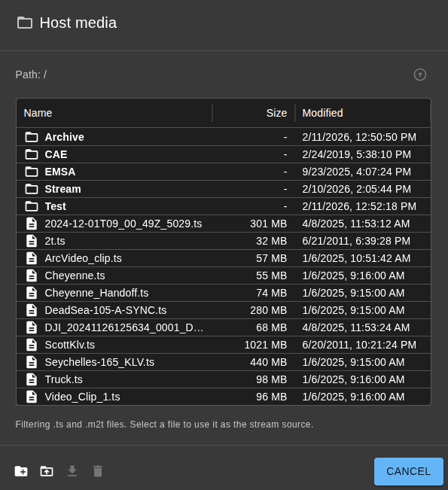Select the 2t.ts file
Viewport: 448px width, 490px height.
point(224,241)
